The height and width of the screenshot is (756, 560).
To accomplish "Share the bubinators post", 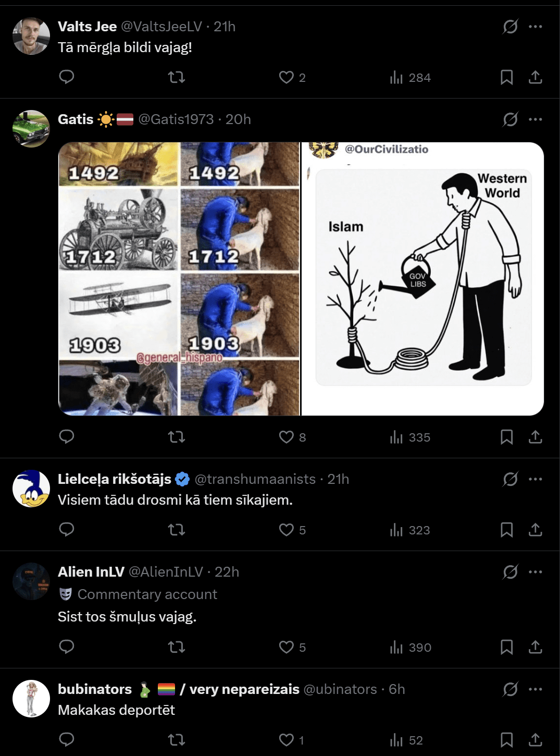I will click(x=536, y=740).
